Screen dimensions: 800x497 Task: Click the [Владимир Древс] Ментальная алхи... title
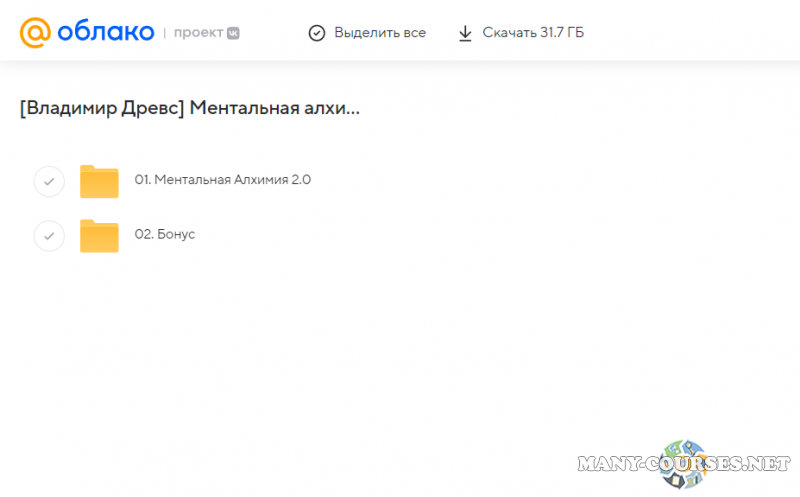pos(189,108)
